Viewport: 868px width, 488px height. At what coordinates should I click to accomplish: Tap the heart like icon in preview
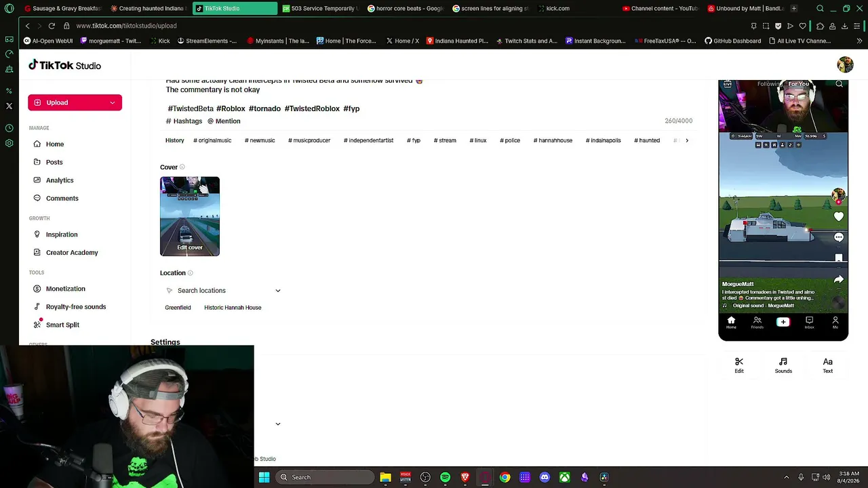839,217
